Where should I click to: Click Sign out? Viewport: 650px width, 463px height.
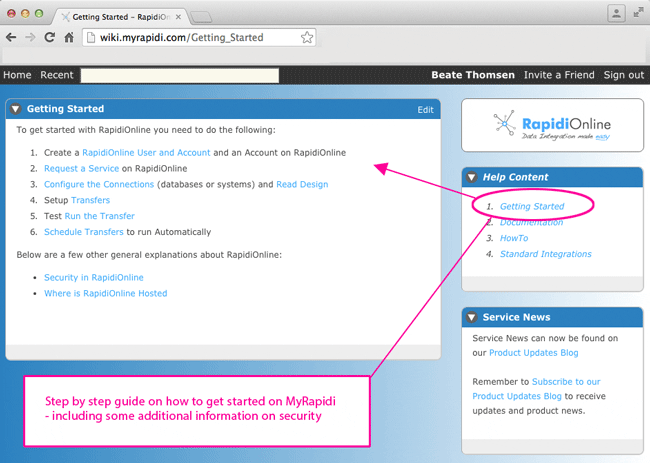click(623, 75)
